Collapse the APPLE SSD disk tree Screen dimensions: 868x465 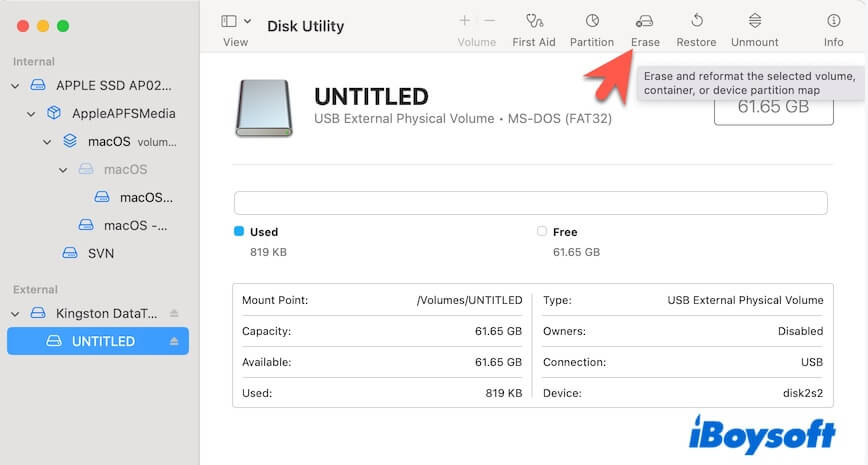coord(15,86)
